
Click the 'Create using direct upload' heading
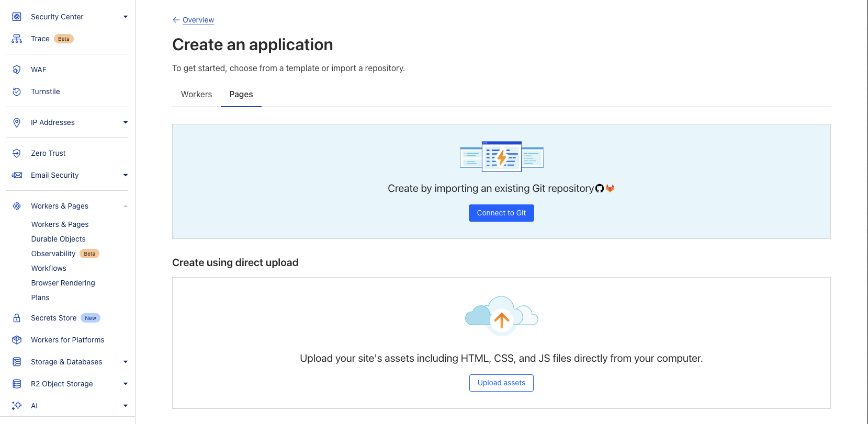click(235, 262)
